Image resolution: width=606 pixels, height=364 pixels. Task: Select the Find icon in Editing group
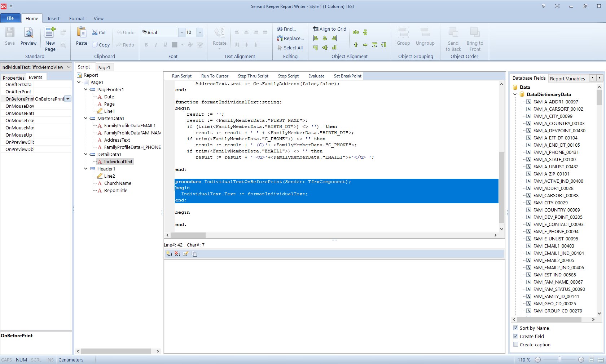(x=280, y=29)
